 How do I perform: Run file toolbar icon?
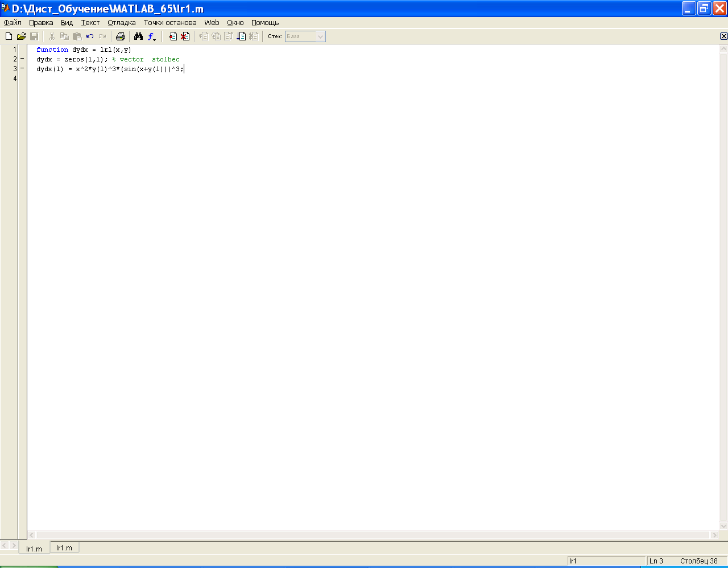point(241,36)
